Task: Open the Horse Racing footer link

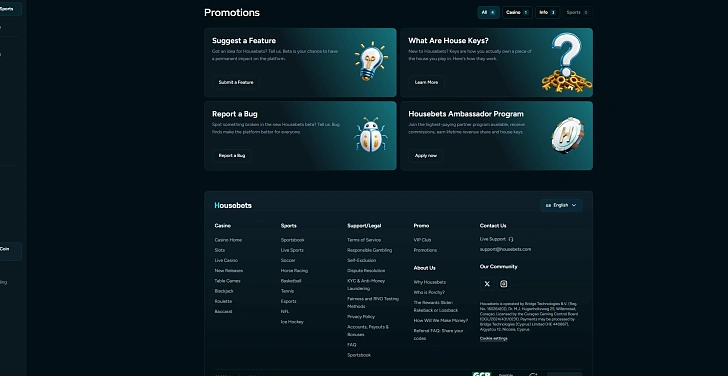Action: coord(294,271)
